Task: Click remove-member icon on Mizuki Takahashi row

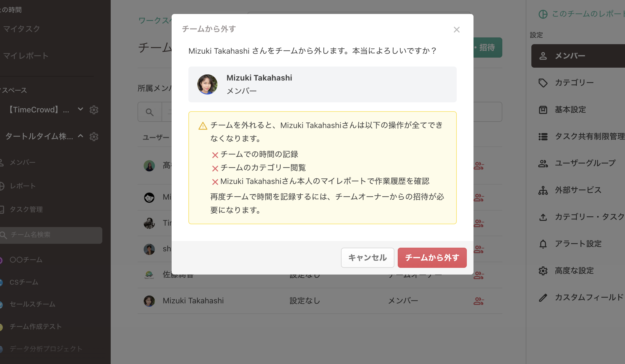Action: coord(479,301)
